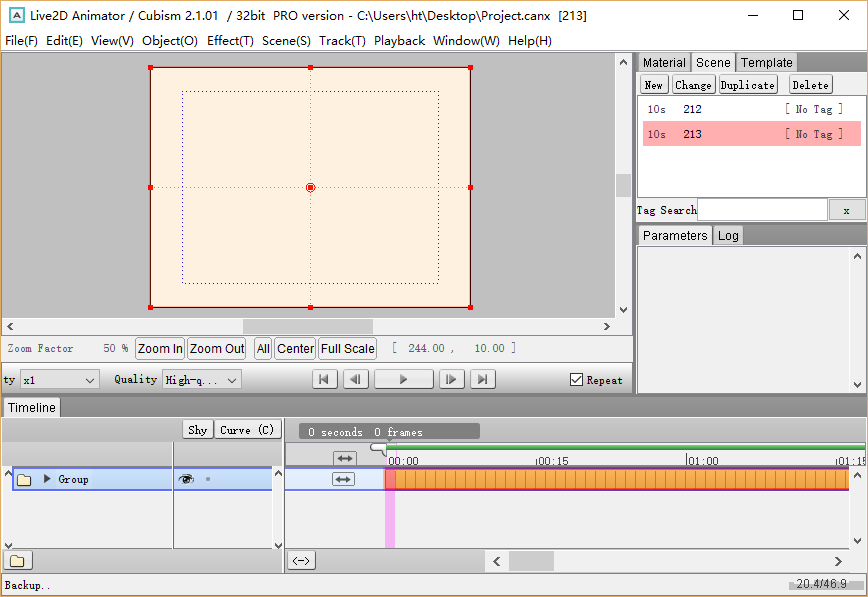Open the Effect(T) menu

pyautogui.click(x=230, y=41)
